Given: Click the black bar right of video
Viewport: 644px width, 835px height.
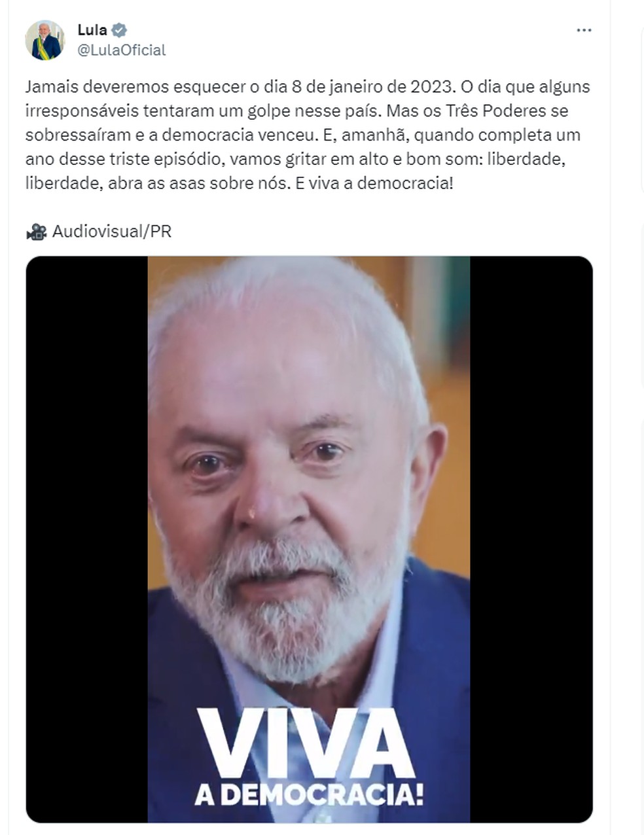Looking at the screenshot, I should pos(531,539).
